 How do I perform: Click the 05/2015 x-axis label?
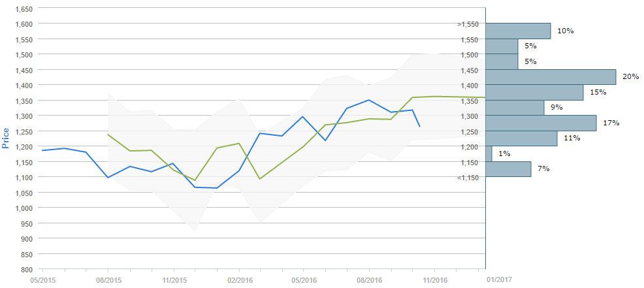coord(43,280)
